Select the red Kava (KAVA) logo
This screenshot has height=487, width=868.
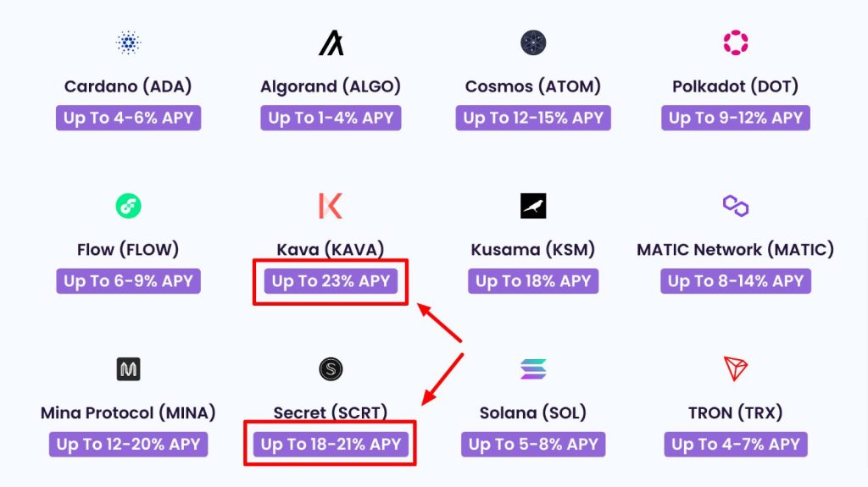331,206
